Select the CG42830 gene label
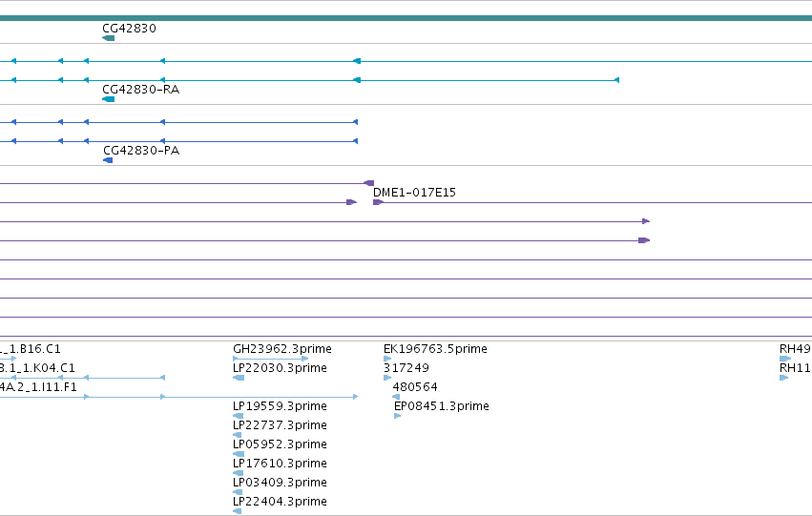 click(x=130, y=28)
